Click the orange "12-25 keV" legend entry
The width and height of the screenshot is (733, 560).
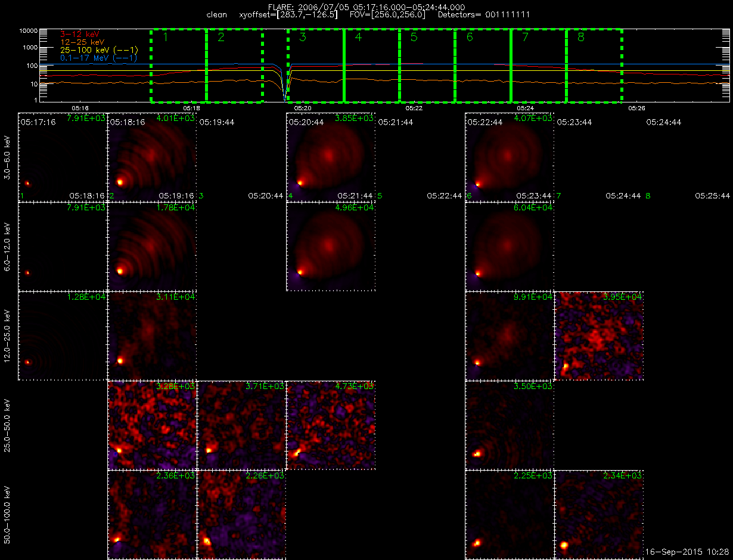click(x=82, y=42)
